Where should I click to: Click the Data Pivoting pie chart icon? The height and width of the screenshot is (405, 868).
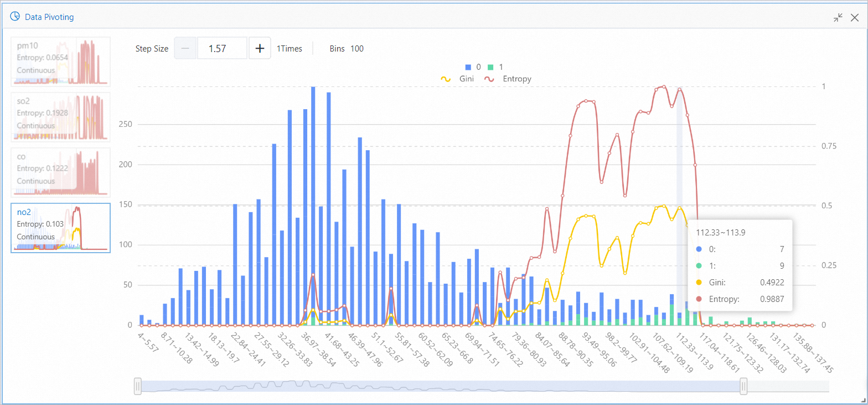point(15,17)
